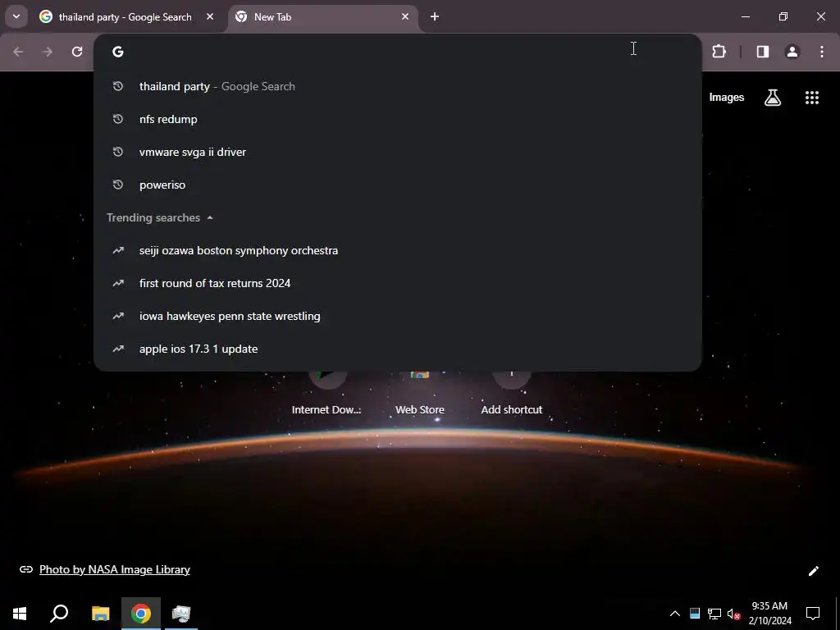This screenshot has width=840, height=630.
Task: Select the 'vmware svga ii driver' suggestion
Action: pyautogui.click(x=398, y=152)
